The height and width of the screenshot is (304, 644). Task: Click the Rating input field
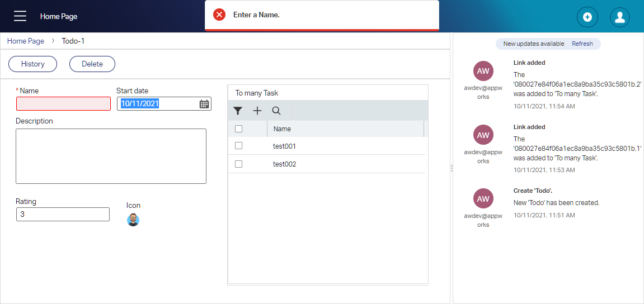coord(63,214)
